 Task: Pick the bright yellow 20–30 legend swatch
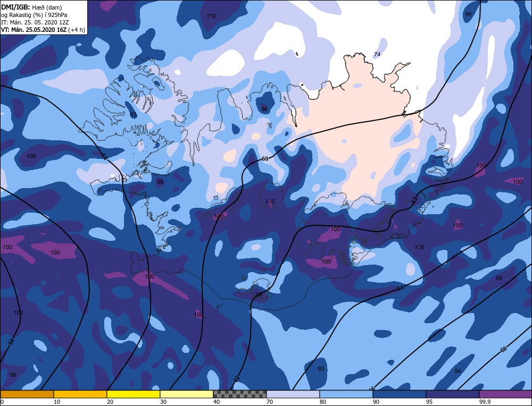pyautogui.click(x=134, y=394)
